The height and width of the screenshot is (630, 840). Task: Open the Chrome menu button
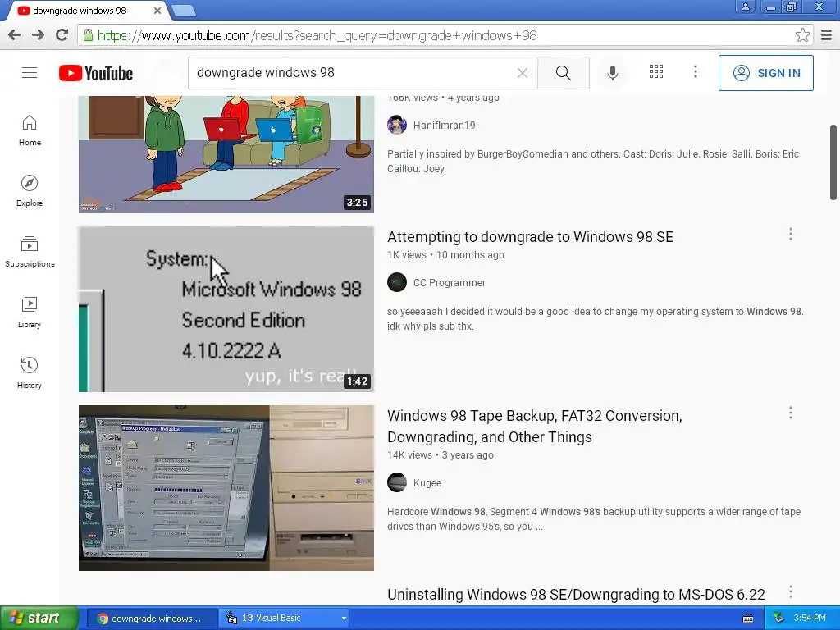[x=826, y=35]
